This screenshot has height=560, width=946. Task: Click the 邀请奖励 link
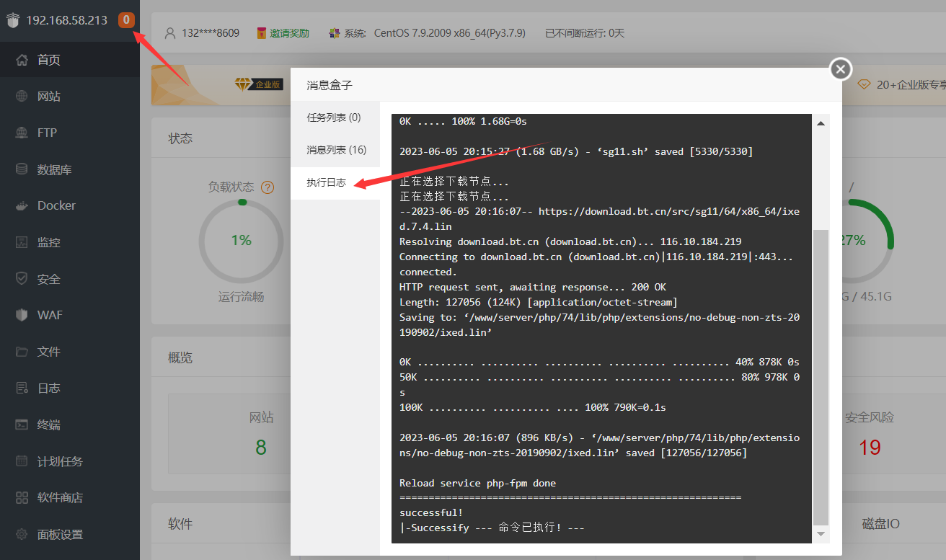pyautogui.click(x=289, y=33)
